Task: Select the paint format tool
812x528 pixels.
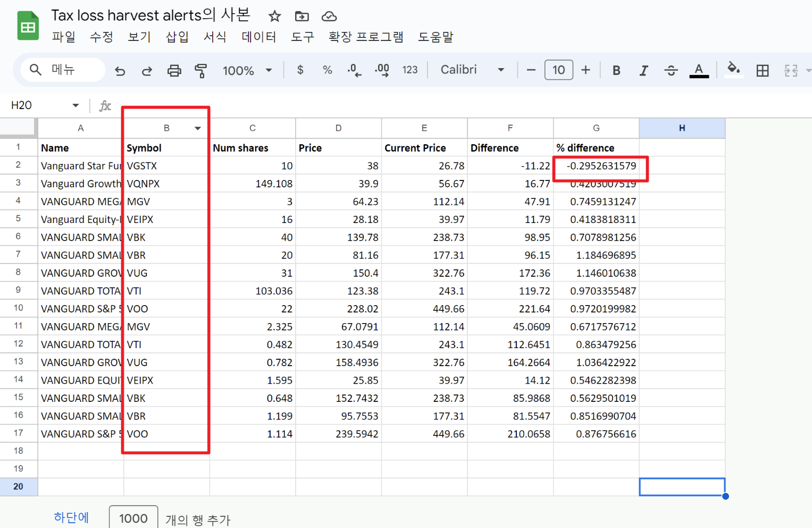Action: 201,70
